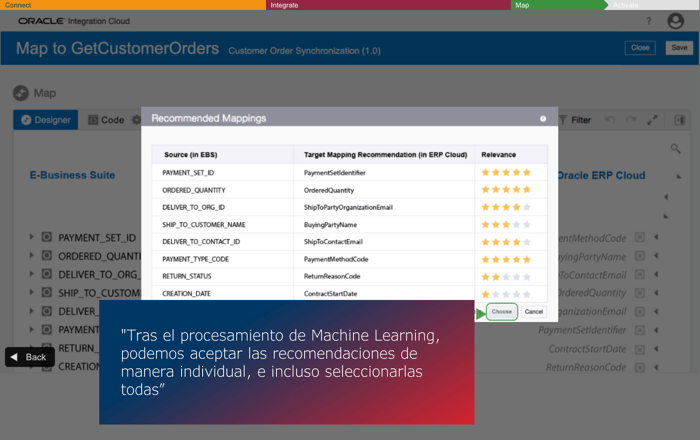Switch to the Designer tab
Screen dimensions: 700x440
pyautogui.click(x=46, y=120)
